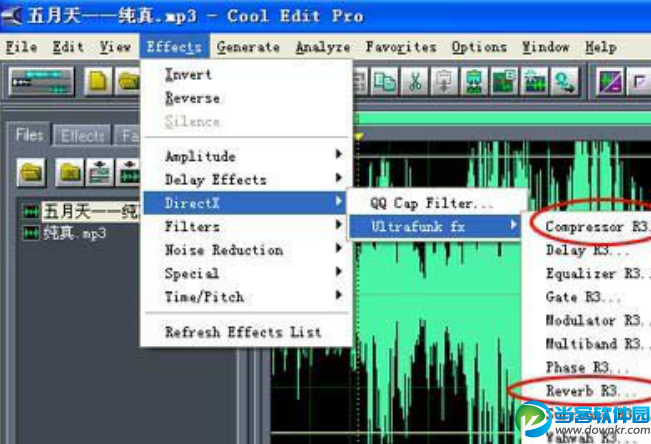Screen dimensions: 651x444
Task: Click the convert sample type toolbar icon
Action: click(x=564, y=81)
